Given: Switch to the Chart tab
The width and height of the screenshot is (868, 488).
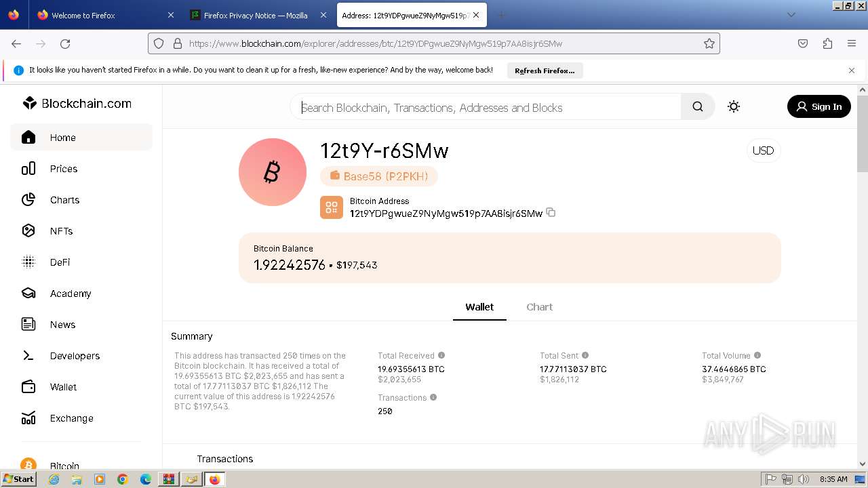Looking at the screenshot, I should [539, 307].
